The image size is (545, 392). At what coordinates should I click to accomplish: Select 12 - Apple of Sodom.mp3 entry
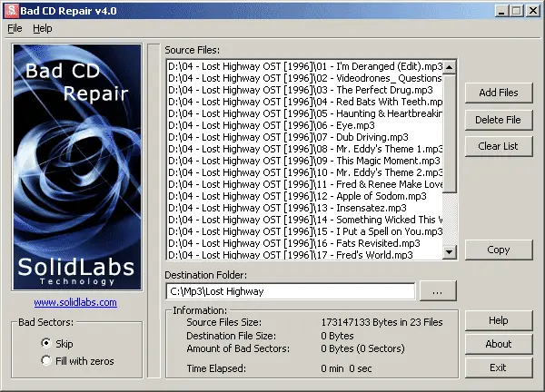pos(304,196)
